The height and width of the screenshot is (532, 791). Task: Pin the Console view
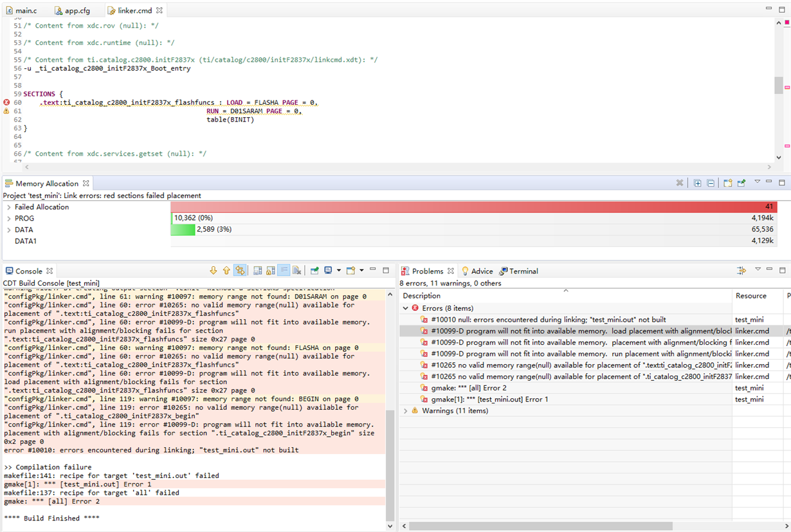(314, 271)
